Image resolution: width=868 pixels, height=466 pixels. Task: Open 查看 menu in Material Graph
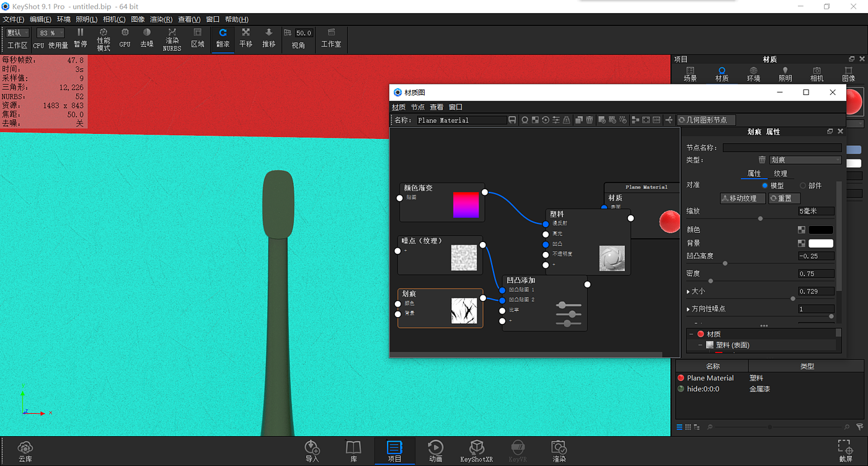(436, 107)
